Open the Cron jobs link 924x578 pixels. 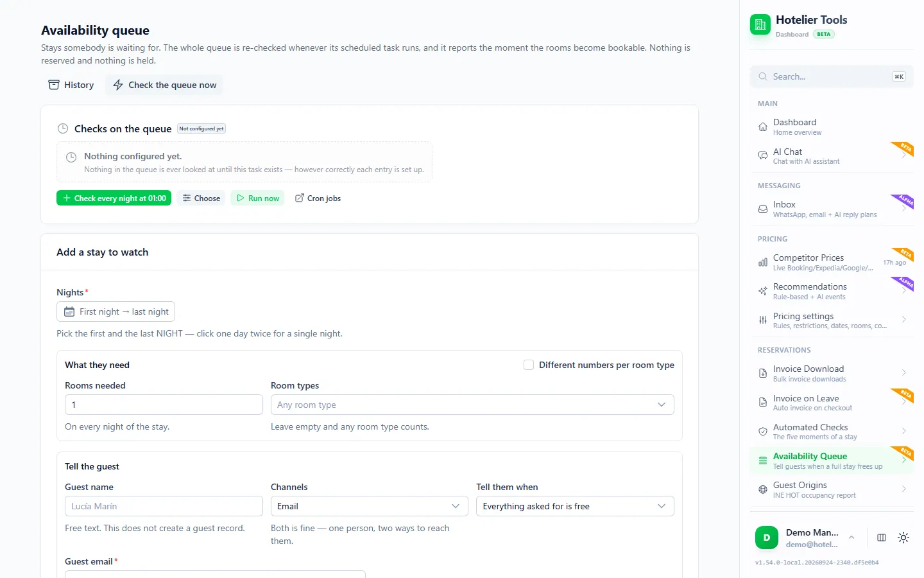click(318, 198)
